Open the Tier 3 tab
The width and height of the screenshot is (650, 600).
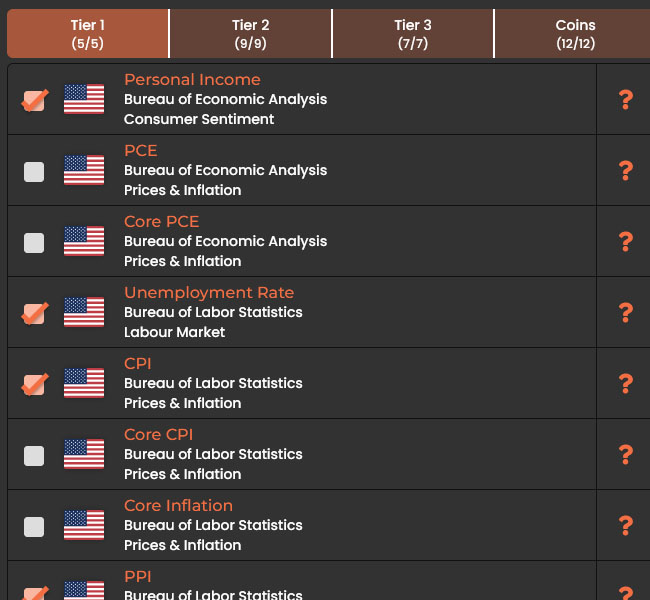(413, 34)
